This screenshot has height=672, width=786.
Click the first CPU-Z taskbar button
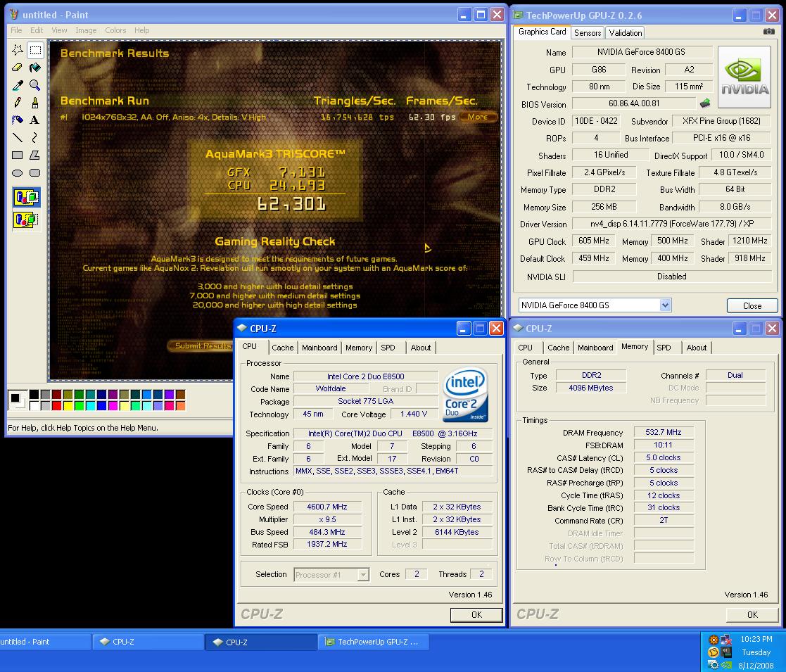tap(148, 642)
